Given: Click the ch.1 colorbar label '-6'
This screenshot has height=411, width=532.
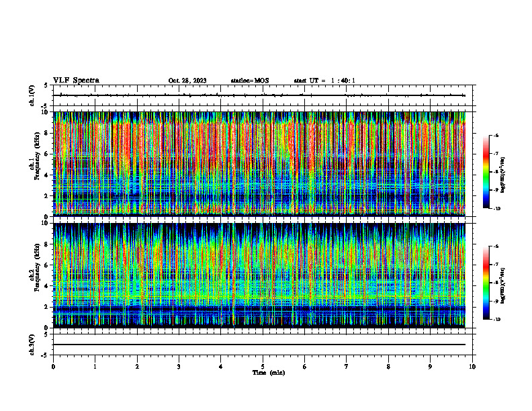Looking at the screenshot, I should 496,136.
